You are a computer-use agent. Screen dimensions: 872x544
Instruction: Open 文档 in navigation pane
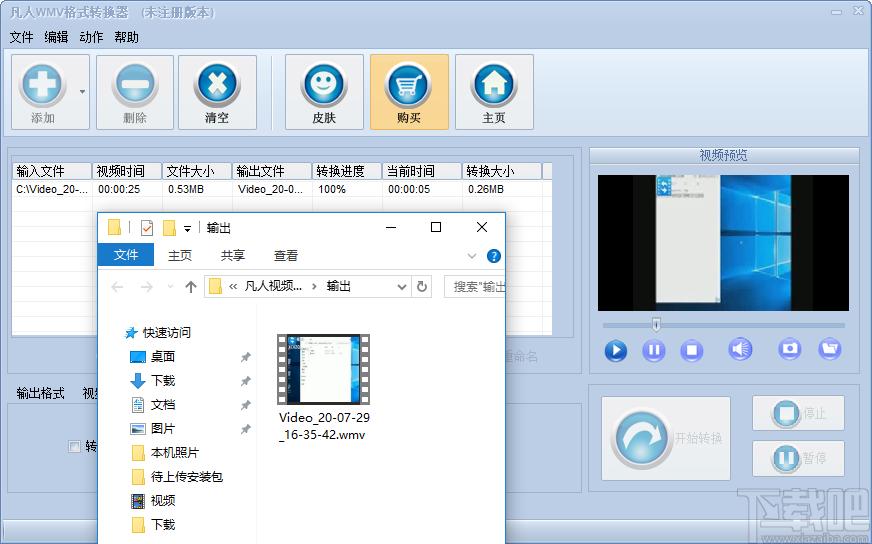point(163,404)
